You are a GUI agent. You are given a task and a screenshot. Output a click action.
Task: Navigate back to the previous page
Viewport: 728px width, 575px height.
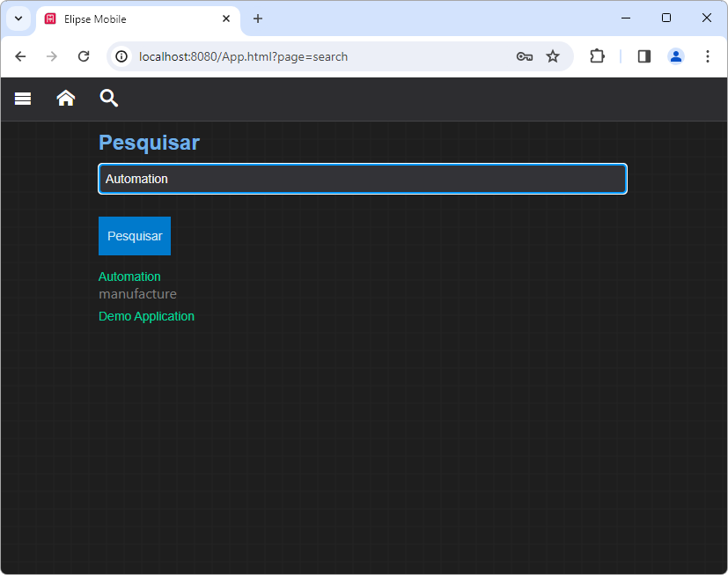20,56
